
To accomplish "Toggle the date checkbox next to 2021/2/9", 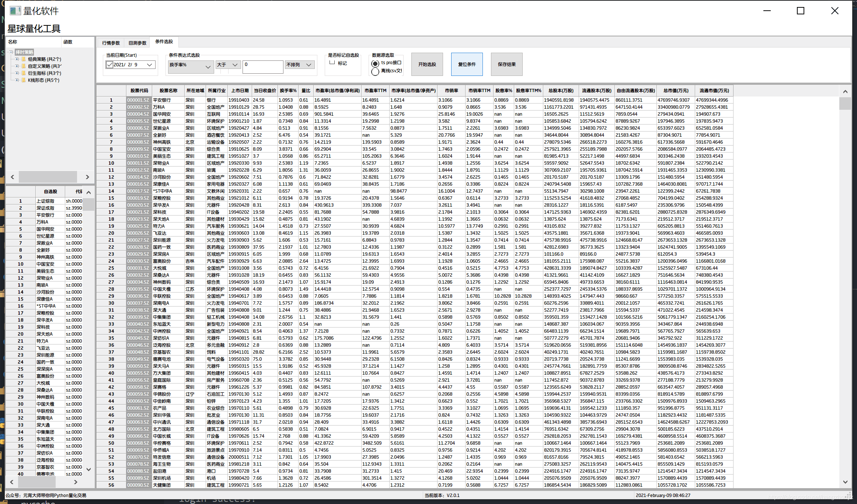I will coord(109,65).
